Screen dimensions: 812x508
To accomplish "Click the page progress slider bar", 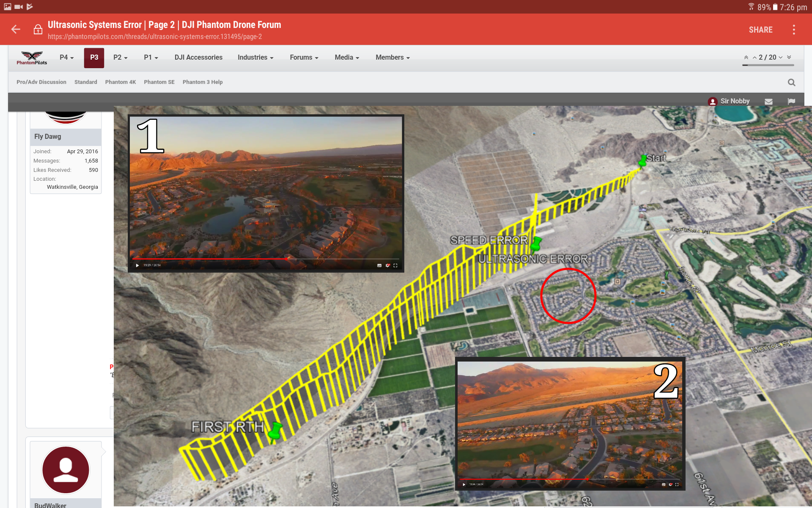I will coord(768,65).
